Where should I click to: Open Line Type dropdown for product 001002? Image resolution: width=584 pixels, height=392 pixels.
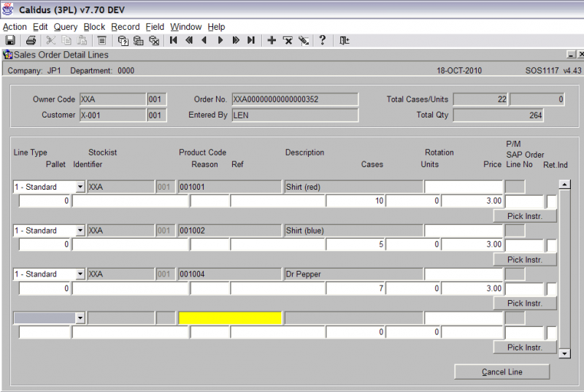point(80,231)
